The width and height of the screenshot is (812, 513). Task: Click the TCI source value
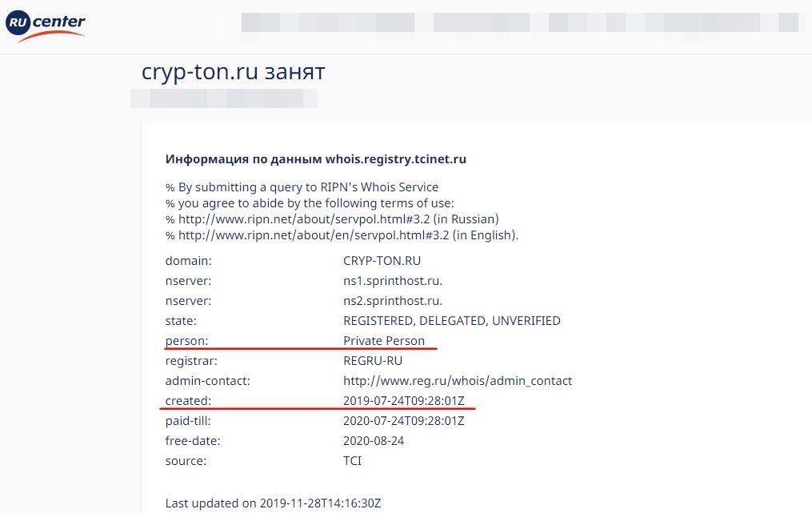[x=353, y=460]
